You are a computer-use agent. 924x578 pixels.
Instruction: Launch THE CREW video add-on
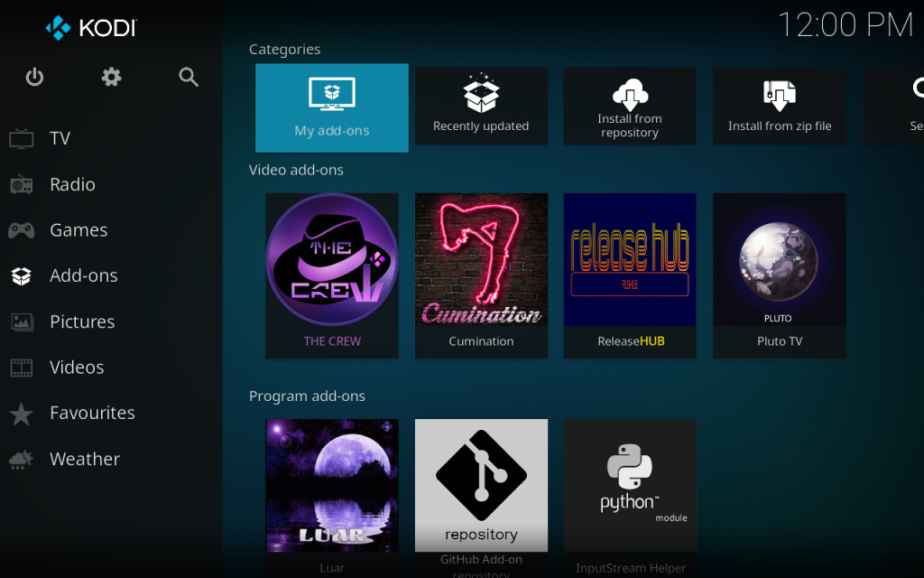pos(332,275)
